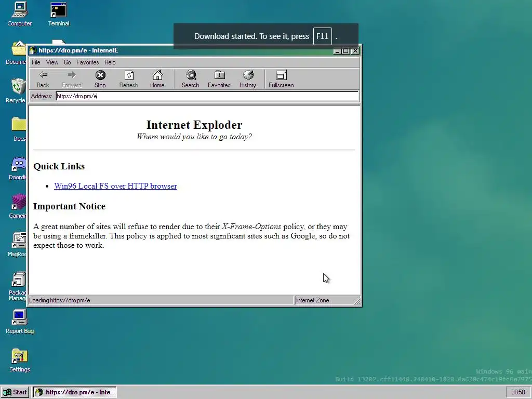Open the Go menu
Image resolution: width=532 pixels, height=399 pixels.
pyautogui.click(x=68, y=62)
